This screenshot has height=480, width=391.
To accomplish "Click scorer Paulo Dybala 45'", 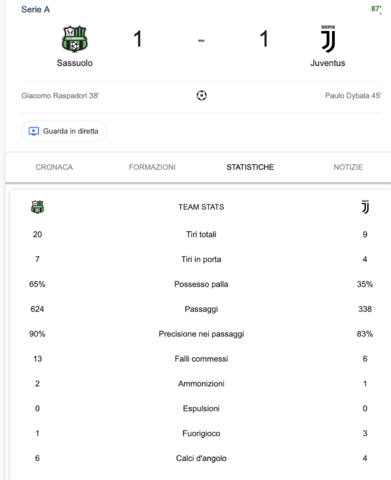I will tap(353, 96).
